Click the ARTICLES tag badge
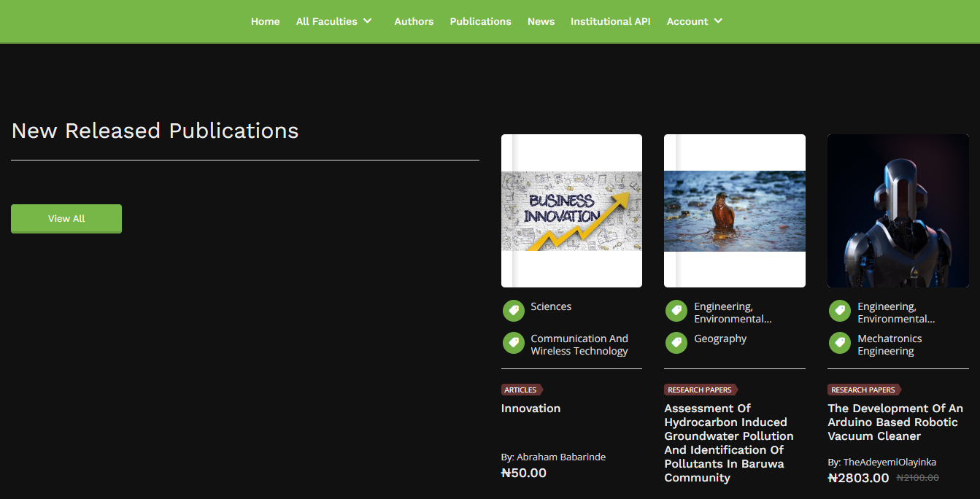This screenshot has height=499, width=980. [x=522, y=390]
